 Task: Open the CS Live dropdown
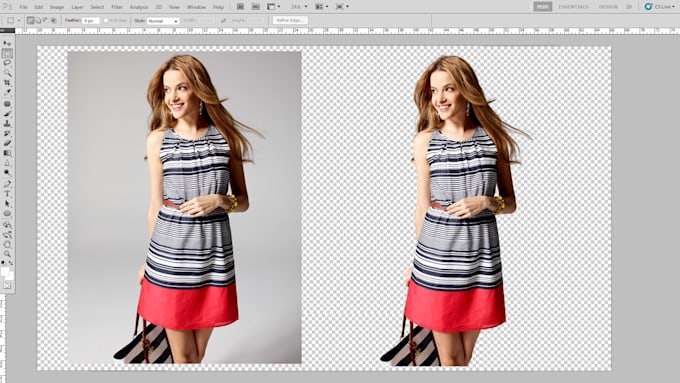660,7
